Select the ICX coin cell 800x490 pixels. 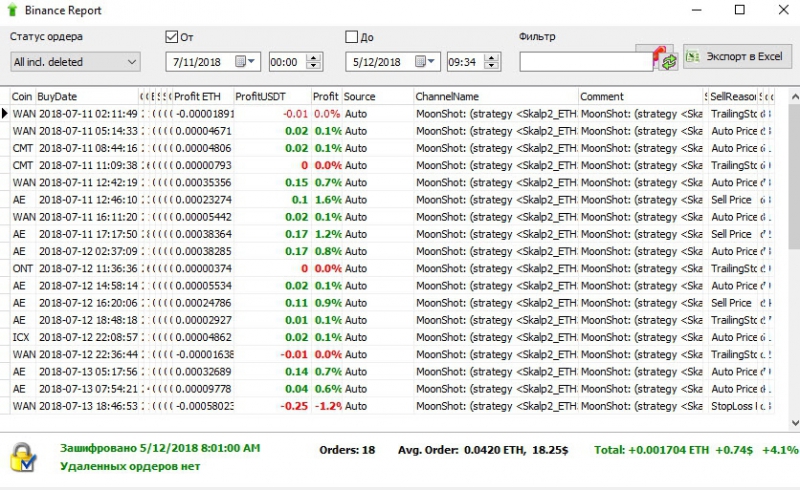[21, 337]
